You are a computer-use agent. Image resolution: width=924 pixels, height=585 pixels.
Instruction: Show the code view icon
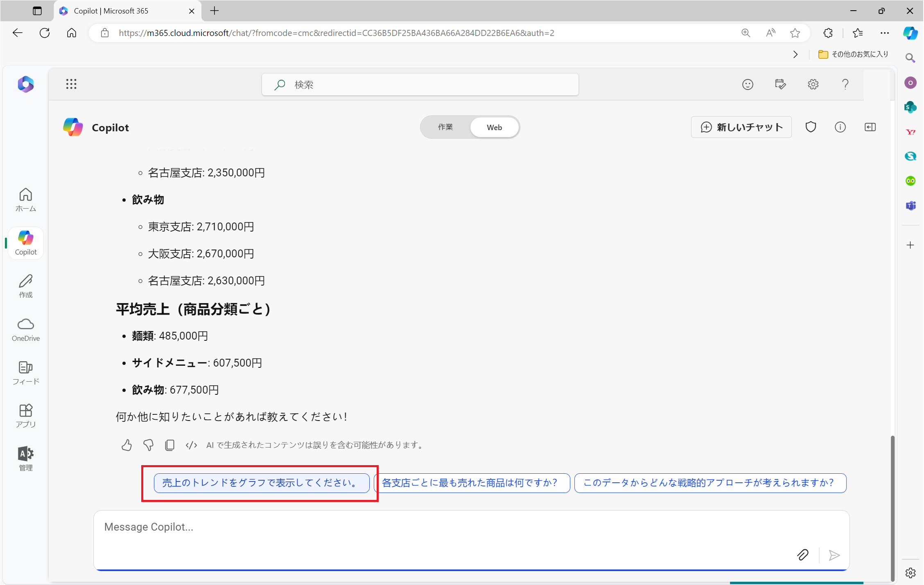[x=191, y=445]
